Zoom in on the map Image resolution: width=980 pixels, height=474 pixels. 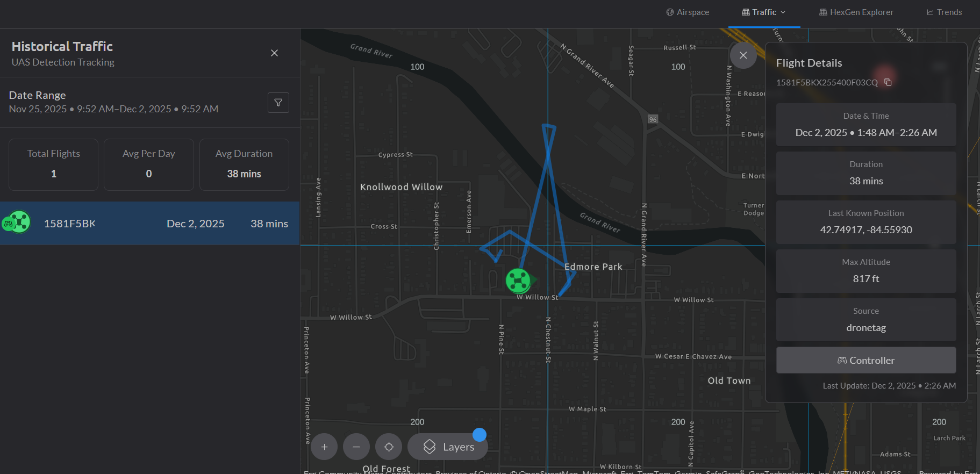(x=324, y=447)
